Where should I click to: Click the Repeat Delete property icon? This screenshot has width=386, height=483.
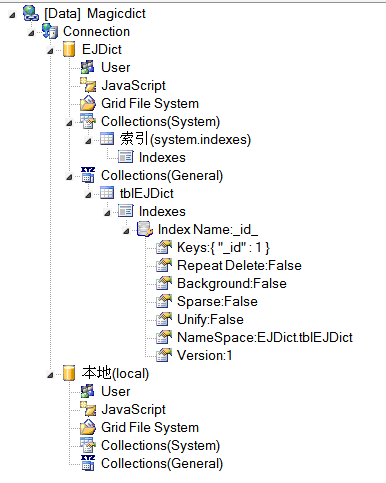point(164,265)
